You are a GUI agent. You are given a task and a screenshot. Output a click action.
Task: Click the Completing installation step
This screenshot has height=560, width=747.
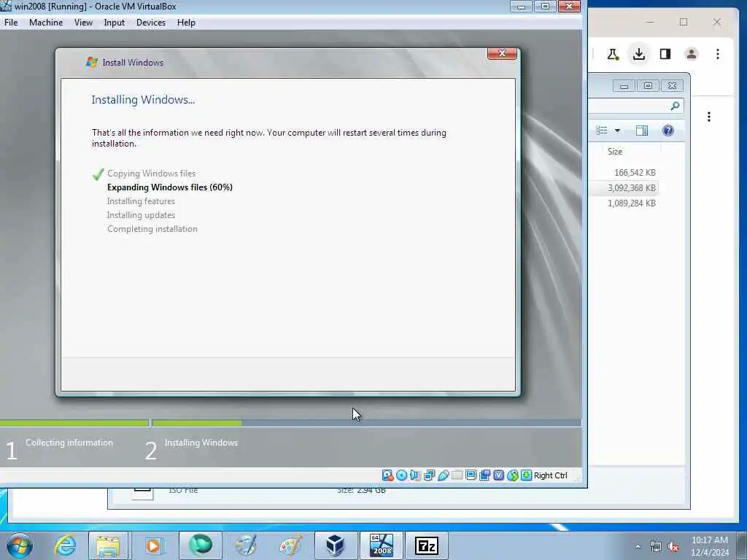click(x=152, y=228)
